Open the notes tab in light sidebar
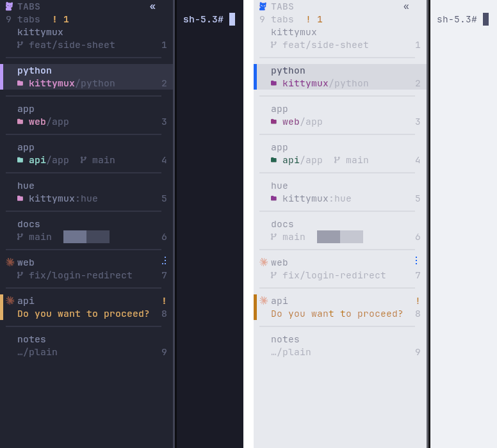497x448 pixels. click(x=340, y=346)
